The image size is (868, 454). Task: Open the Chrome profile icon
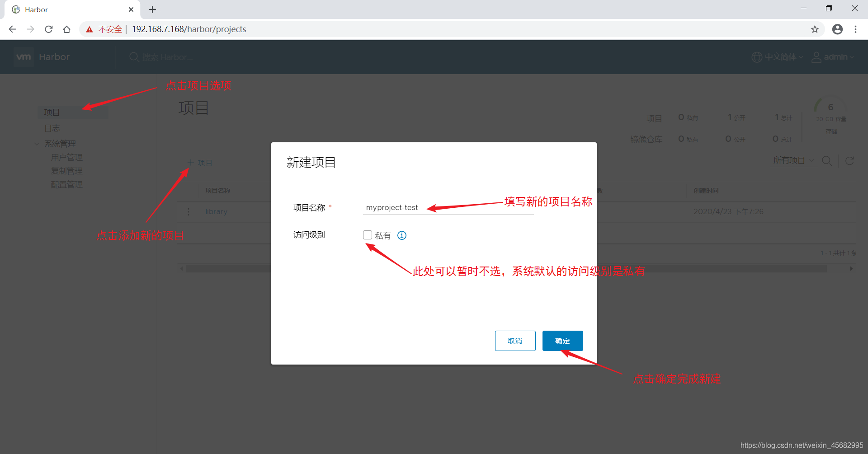click(837, 29)
